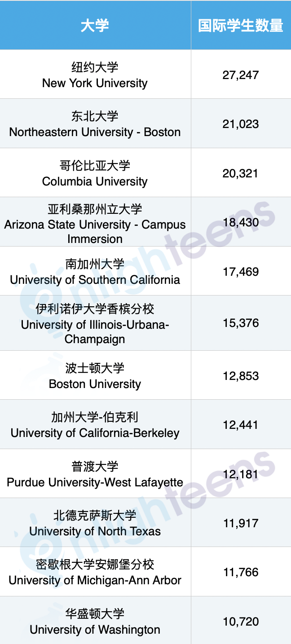The height and width of the screenshot is (644, 291).
Task: Click the 18,430 count cell
Action: click(x=241, y=222)
